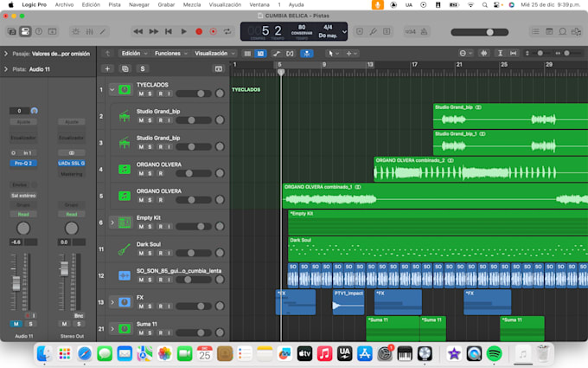Click the red Record button
The width and height of the screenshot is (588, 368).
pyautogui.click(x=199, y=31)
